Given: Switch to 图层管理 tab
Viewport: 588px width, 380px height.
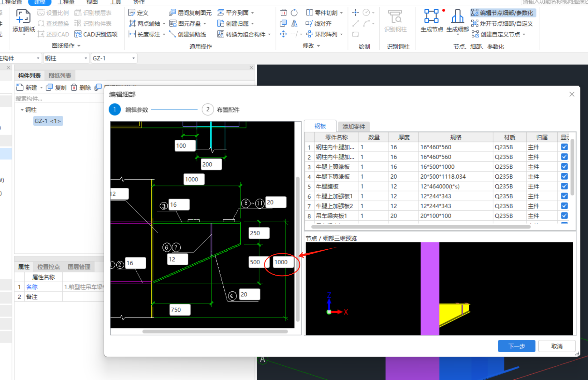Looking at the screenshot, I should coord(79,267).
